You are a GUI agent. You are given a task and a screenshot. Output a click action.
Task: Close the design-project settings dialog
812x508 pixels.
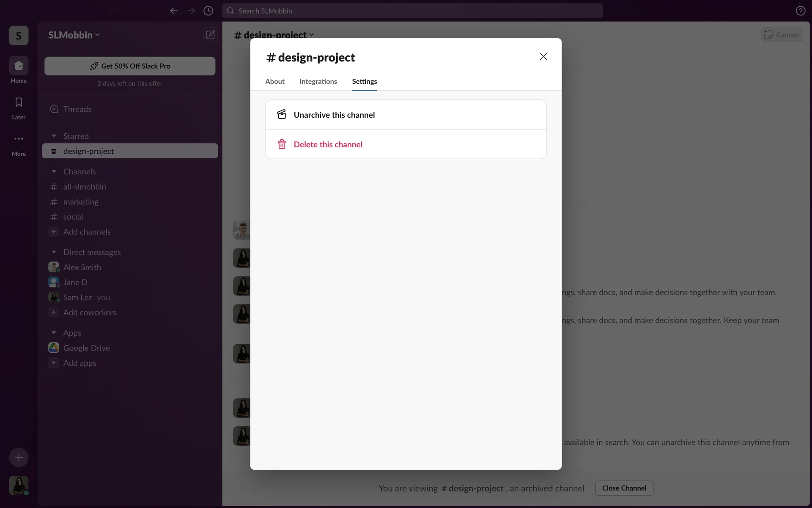(543, 57)
